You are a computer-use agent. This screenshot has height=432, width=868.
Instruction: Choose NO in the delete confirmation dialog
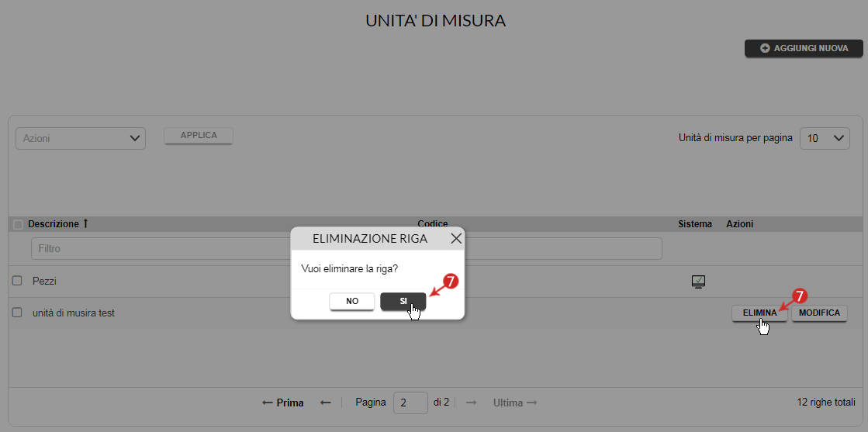352,301
